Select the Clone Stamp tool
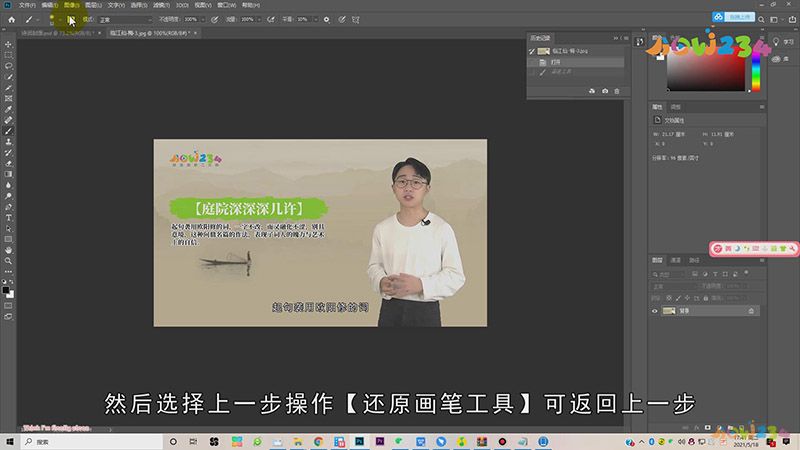This screenshot has width=800, height=450. coord(8,142)
